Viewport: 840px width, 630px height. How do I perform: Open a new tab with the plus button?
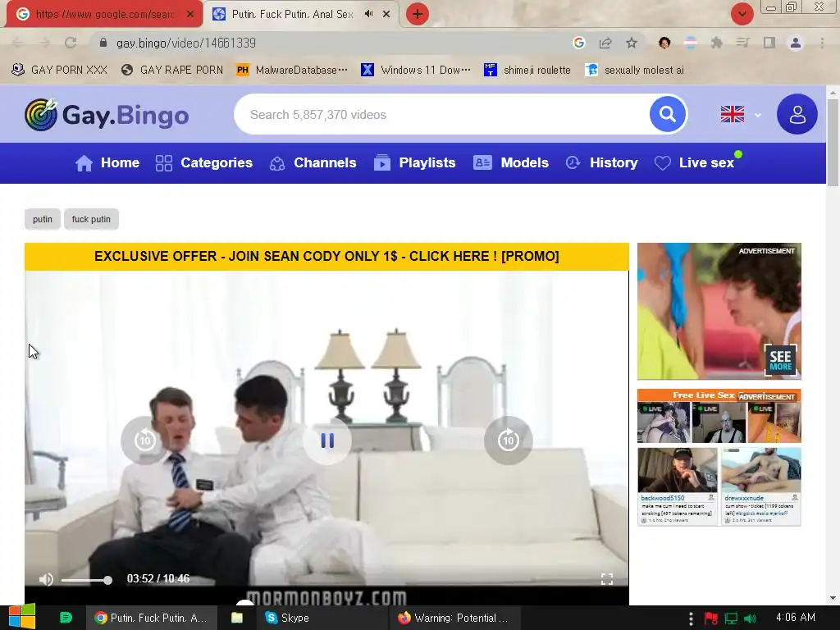click(x=418, y=14)
